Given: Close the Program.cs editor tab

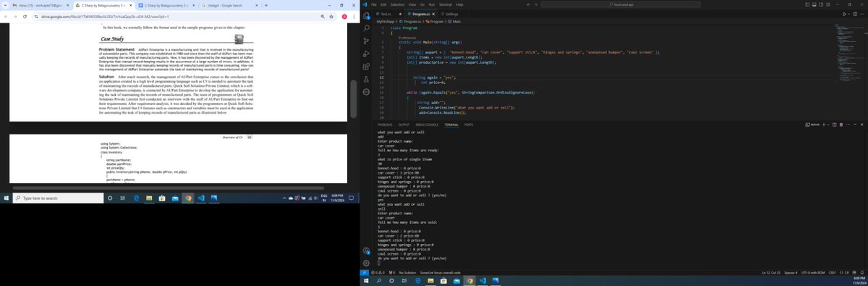Looking at the screenshot, I should [433, 14].
